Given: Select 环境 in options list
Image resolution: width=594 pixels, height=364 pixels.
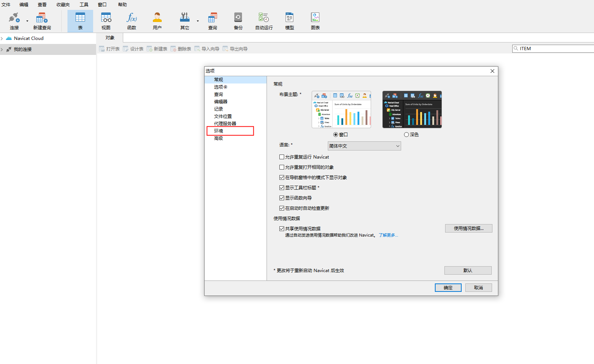Looking at the screenshot, I should [x=236, y=131].
